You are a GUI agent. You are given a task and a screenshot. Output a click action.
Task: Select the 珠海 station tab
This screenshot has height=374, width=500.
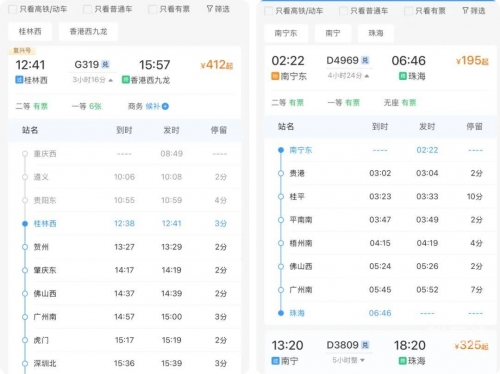point(376,33)
